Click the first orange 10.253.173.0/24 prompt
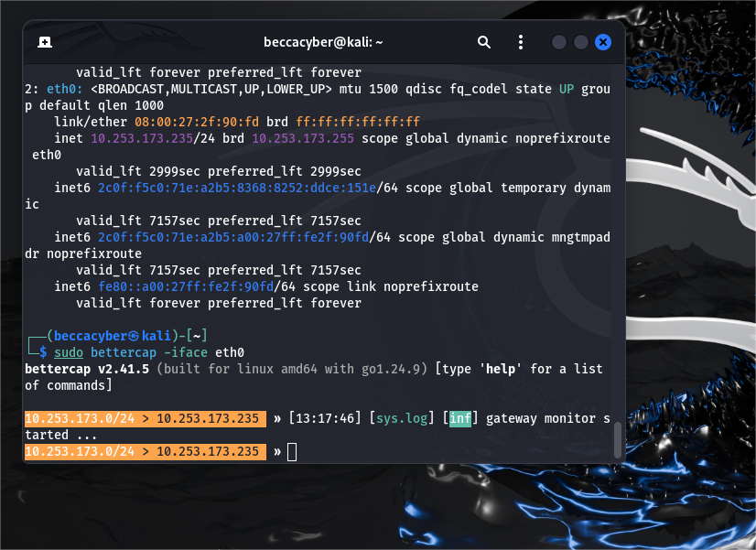 (80, 418)
